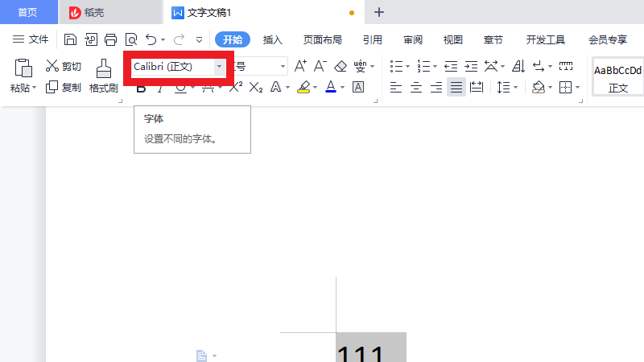Open the Calibri font name dropdown
This screenshot has width=644, height=362.
point(219,67)
